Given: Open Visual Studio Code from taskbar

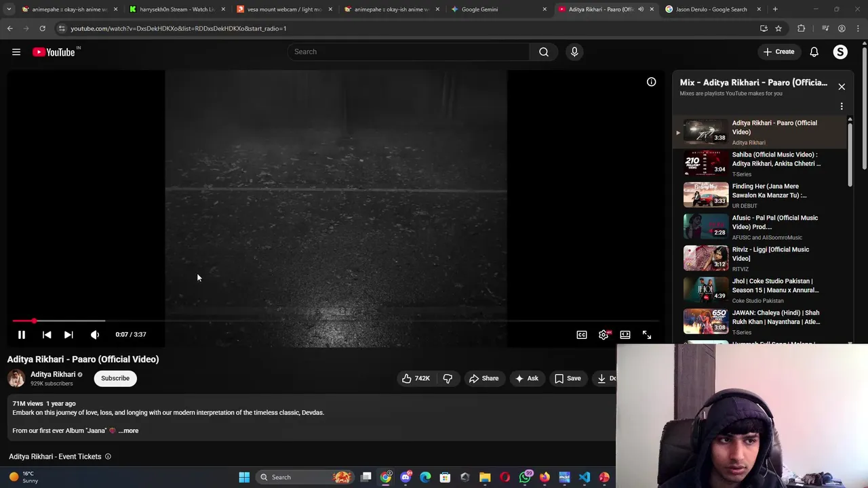Looking at the screenshot, I should tap(585, 477).
